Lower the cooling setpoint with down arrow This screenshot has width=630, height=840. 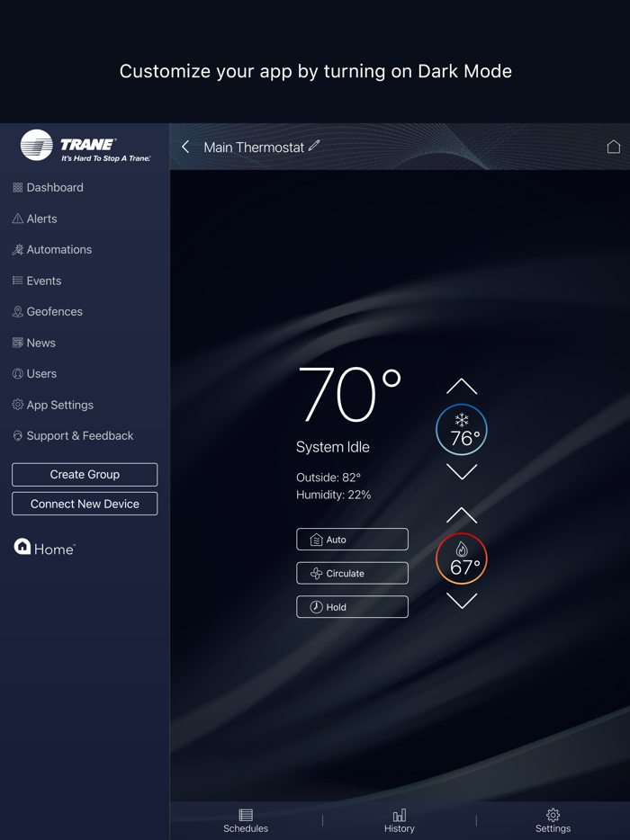click(x=462, y=472)
